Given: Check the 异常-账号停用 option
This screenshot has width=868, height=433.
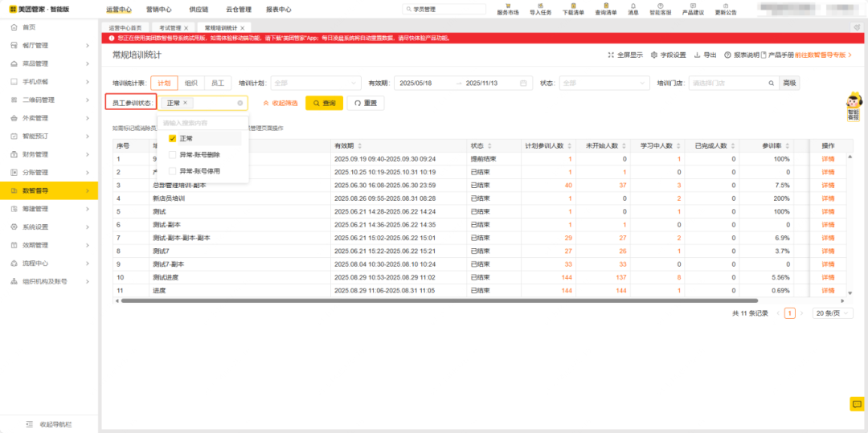Looking at the screenshot, I should pyautogui.click(x=172, y=171).
